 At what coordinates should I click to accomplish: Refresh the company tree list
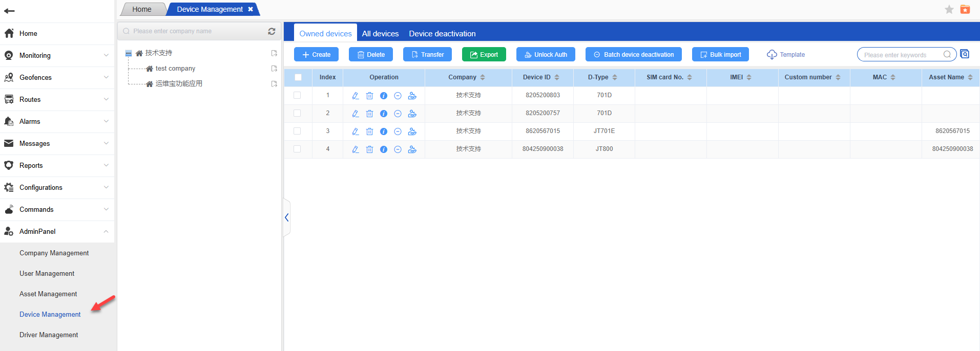pos(272,31)
